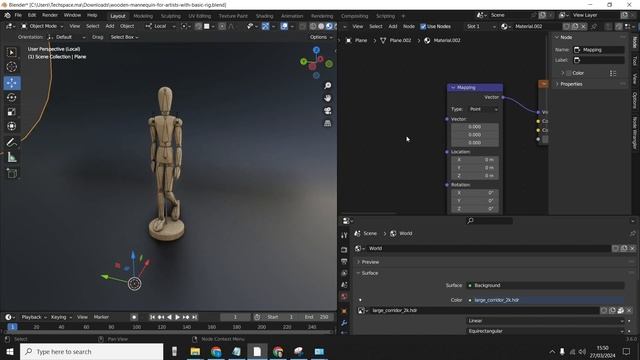Open the View Layer properties tab

click(x=344, y=273)
